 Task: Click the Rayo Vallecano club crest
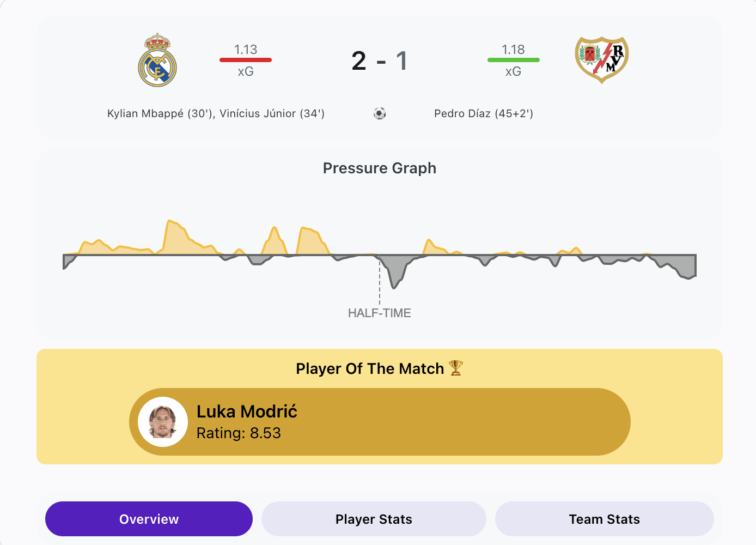click(602, 60)
